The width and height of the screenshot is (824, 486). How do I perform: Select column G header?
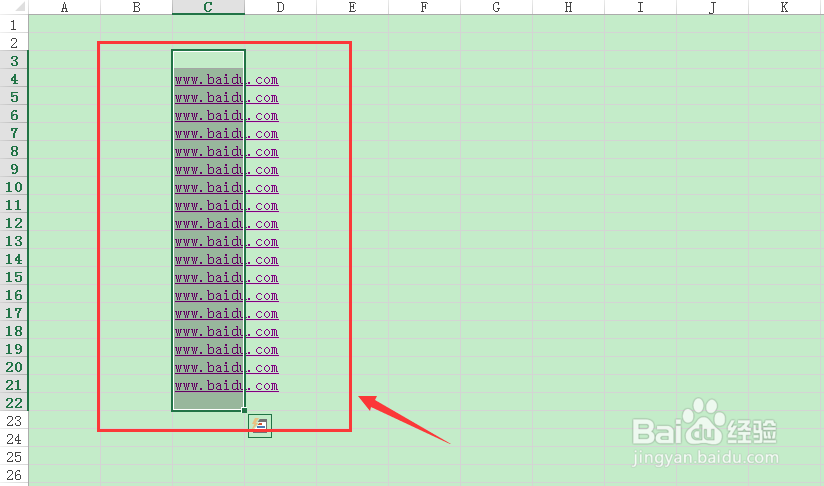click(497, 7)
